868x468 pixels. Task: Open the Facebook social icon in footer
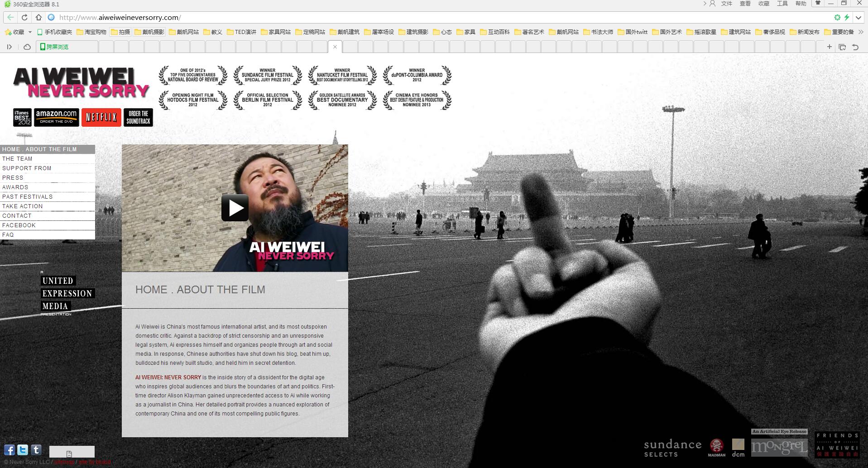[x=10, y=449]
